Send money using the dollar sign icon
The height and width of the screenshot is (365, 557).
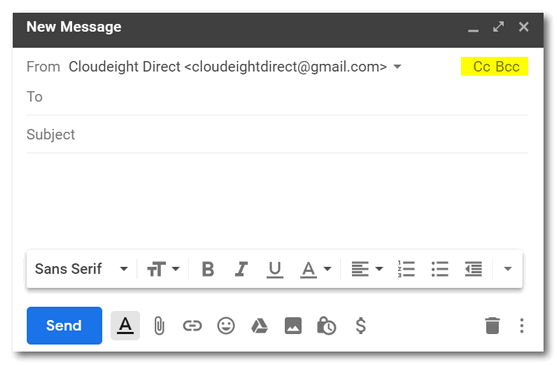click(x=361, y=326)
